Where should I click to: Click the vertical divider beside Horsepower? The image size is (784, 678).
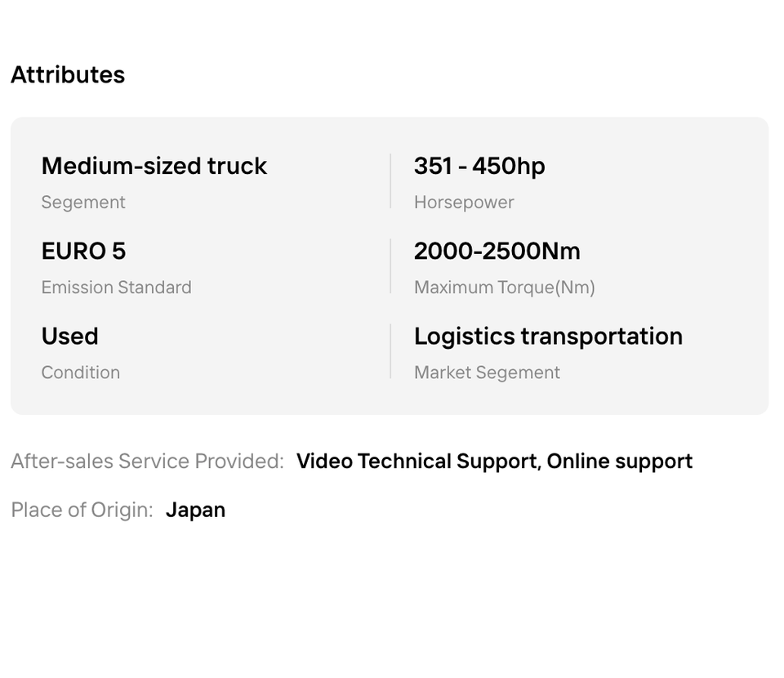click(x=390, y=181)
